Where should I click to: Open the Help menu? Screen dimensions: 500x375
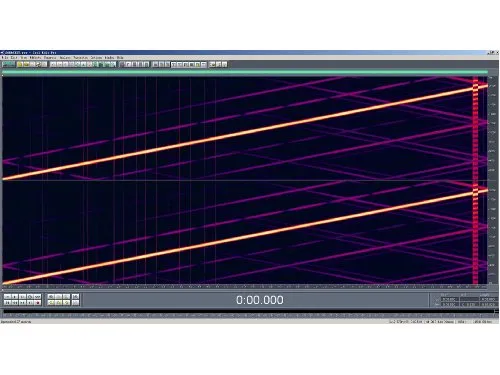(120, 57)
